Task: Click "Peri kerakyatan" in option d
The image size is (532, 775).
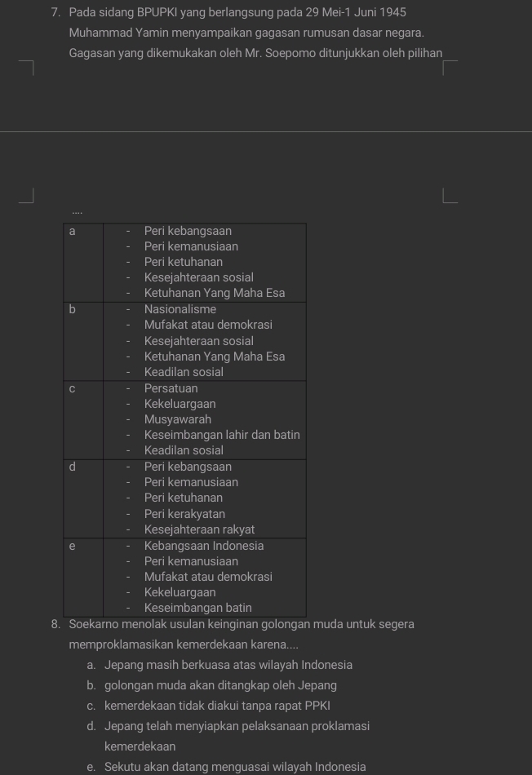Action: tap(184, 514)
